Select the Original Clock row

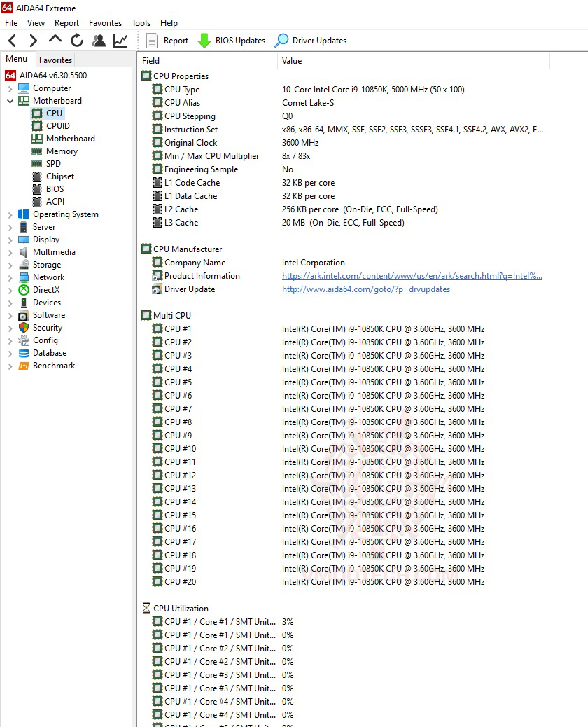pyautogui.click(x=343, y=143)
